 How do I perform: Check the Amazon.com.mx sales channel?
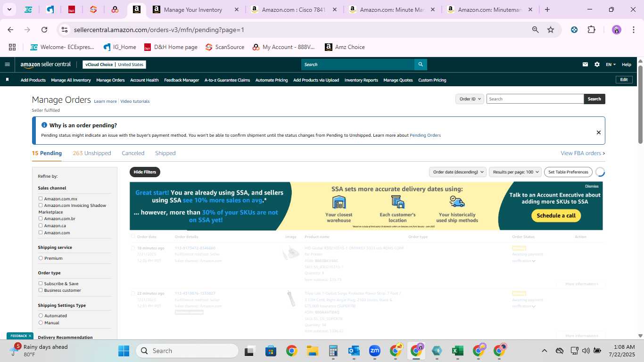(41, 198)
